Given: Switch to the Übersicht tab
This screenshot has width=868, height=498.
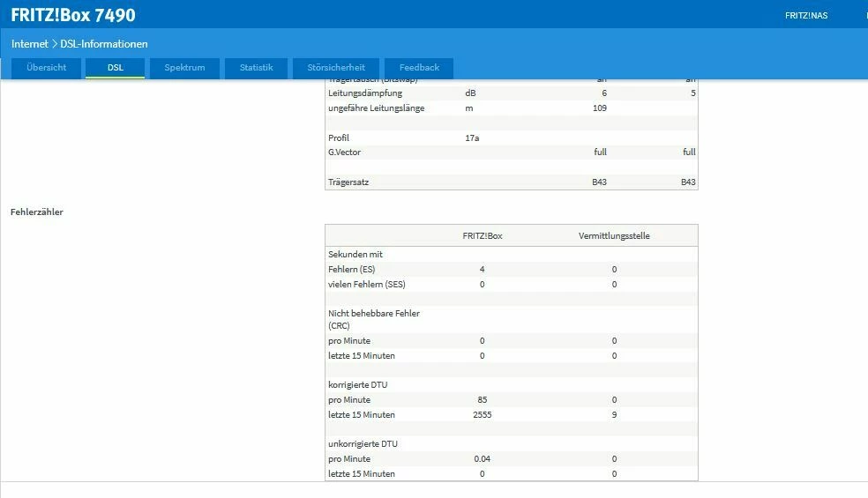Looking at the screenshot, I should coord(47,68).
